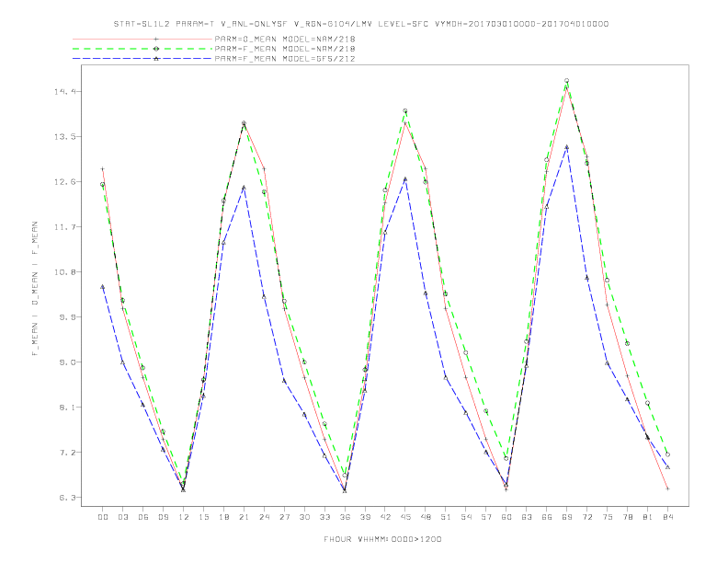Click x-axis tick label 75
Image resolution: width=728 pixels, height=563 pixels.
click(608, 517)
